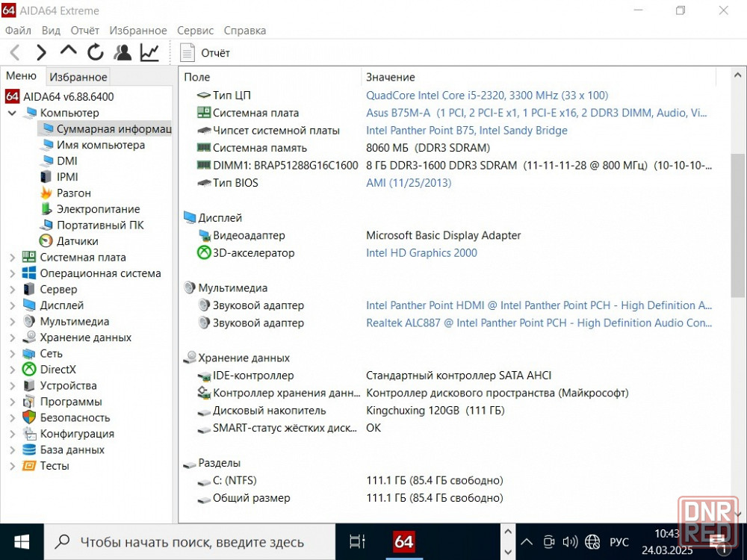Open the Справка menu
This screenshot has height=560, width=747.
tap(245, 31)
